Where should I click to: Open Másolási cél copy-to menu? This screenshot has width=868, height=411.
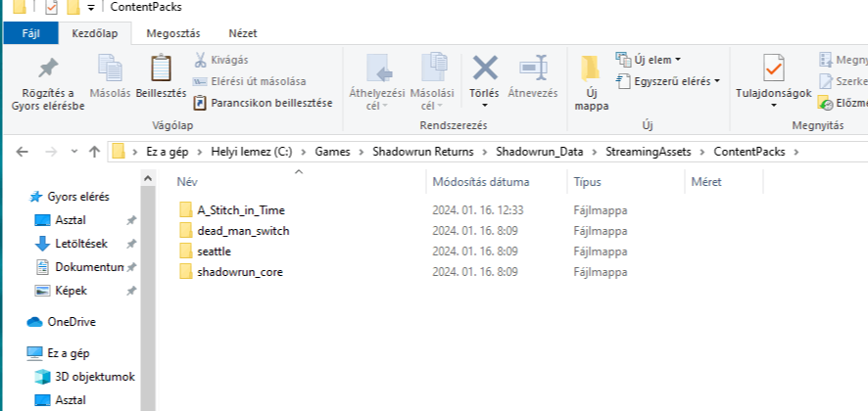pos(432,82)
